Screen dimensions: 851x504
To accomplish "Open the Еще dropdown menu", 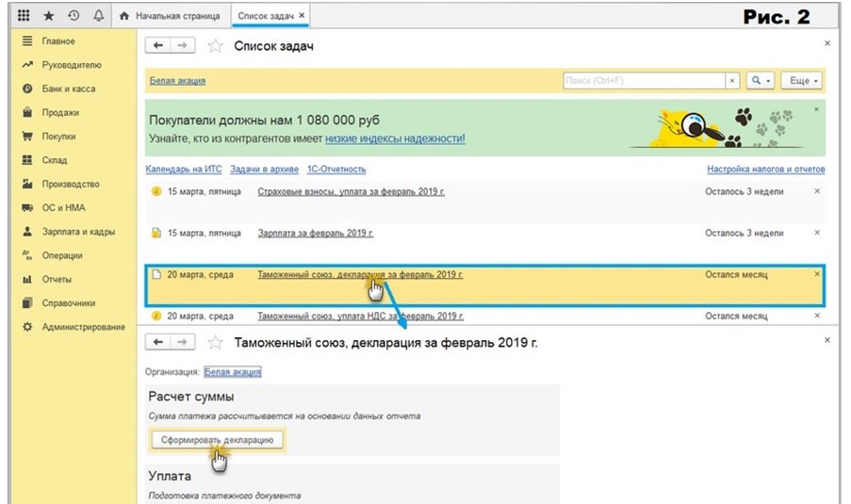I will pos(803,81).
